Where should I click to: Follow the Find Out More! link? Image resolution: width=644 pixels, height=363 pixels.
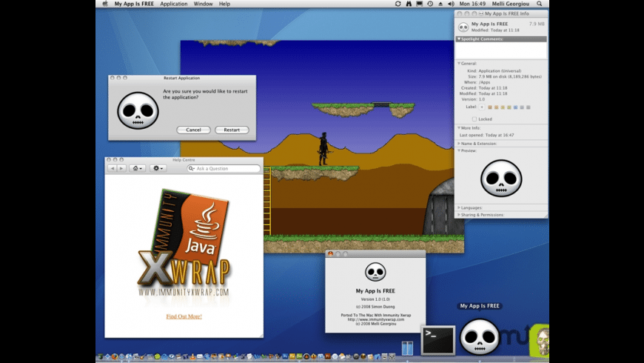184,316
